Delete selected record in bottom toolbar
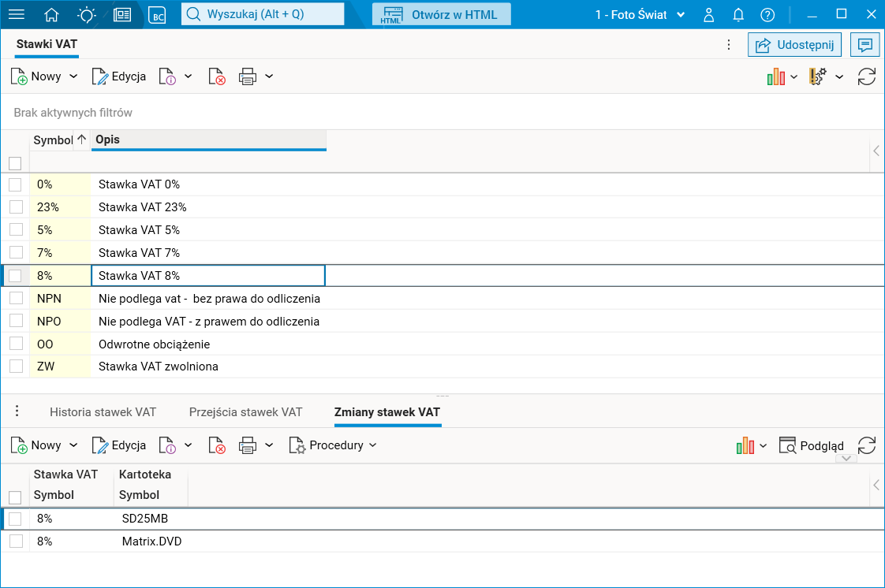 coord(217,445)
